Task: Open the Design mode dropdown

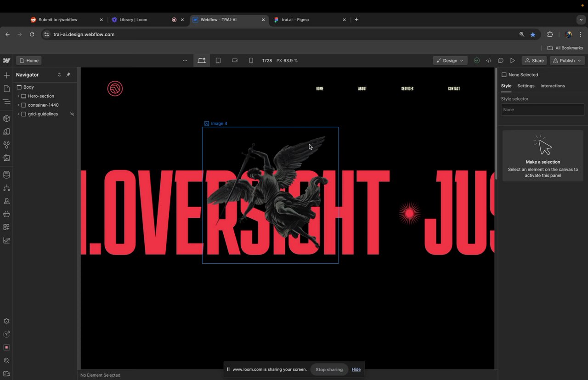Action: [450, 61]
